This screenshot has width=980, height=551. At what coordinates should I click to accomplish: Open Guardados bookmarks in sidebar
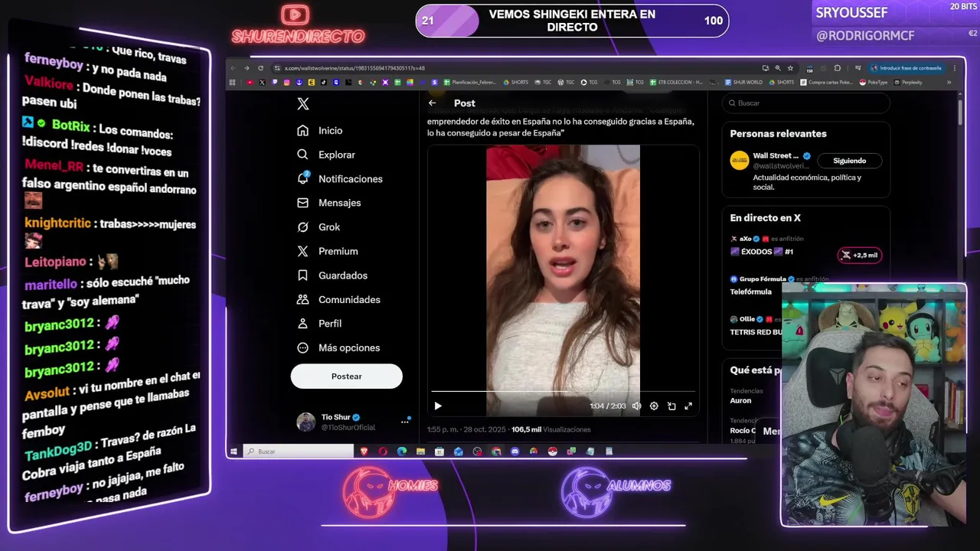pyautogui.click(x=332, y=275)
